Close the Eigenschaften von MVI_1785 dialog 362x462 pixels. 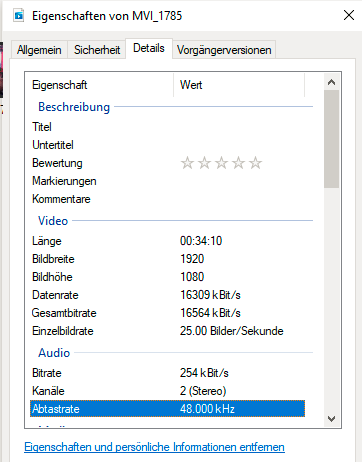349,15
